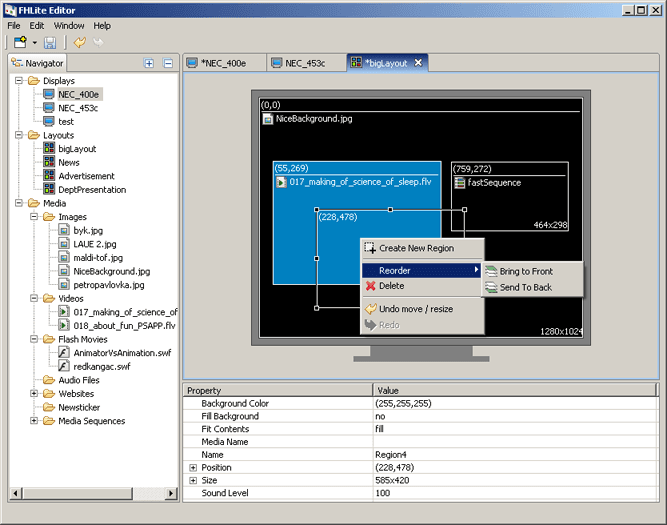Collapse the Displays folder node

click(x=20, y=81)
